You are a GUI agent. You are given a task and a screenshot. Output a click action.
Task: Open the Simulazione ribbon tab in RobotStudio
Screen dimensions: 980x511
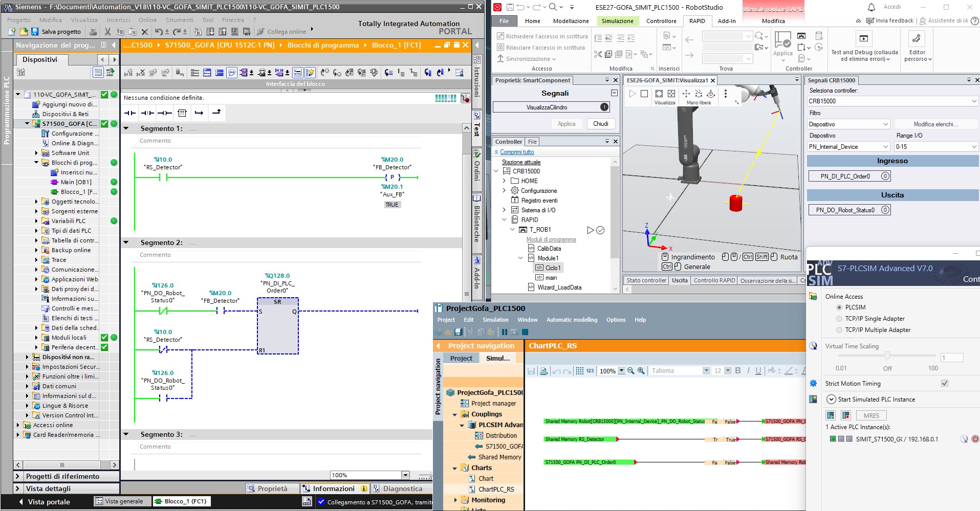[617, 21]
